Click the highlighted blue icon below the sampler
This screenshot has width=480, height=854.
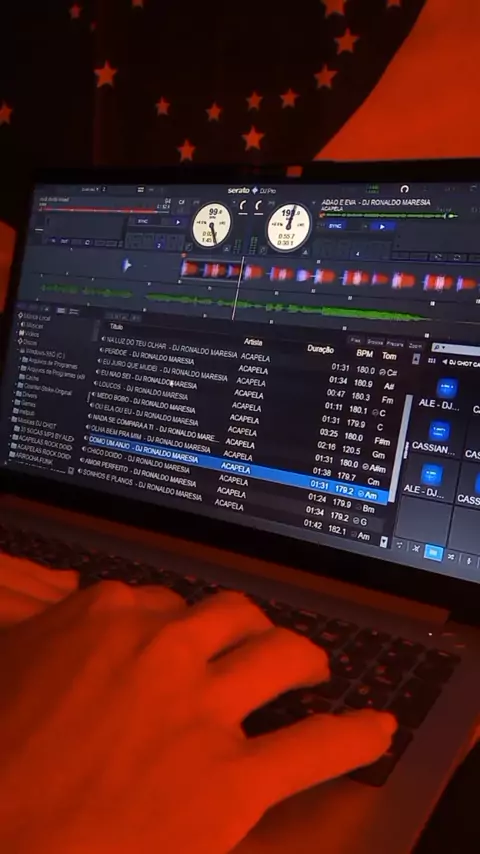point(434,553)
